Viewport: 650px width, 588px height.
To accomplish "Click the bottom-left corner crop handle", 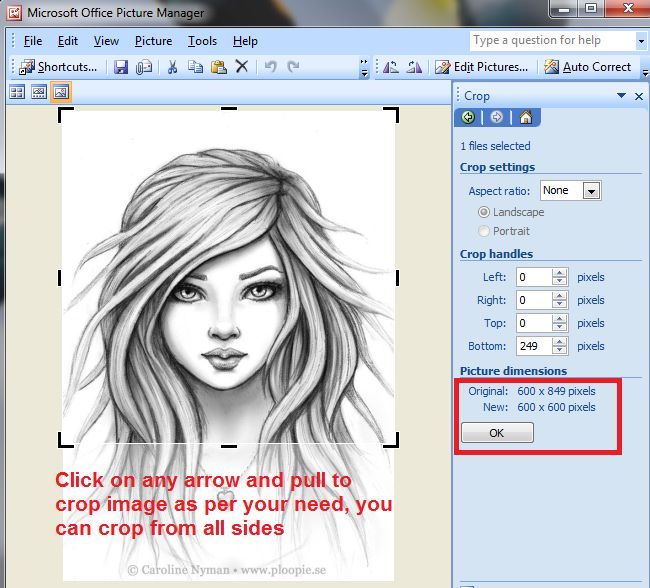I will (65, 440).
